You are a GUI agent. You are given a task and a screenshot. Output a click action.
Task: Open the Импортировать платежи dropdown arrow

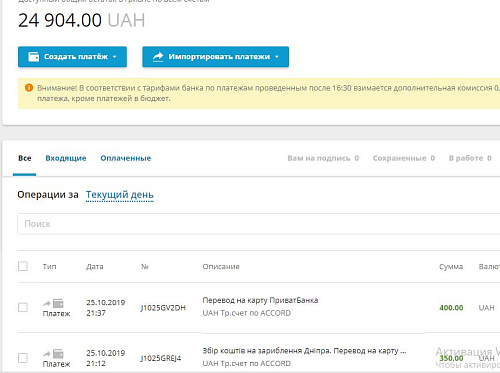[x=277, y=57]
